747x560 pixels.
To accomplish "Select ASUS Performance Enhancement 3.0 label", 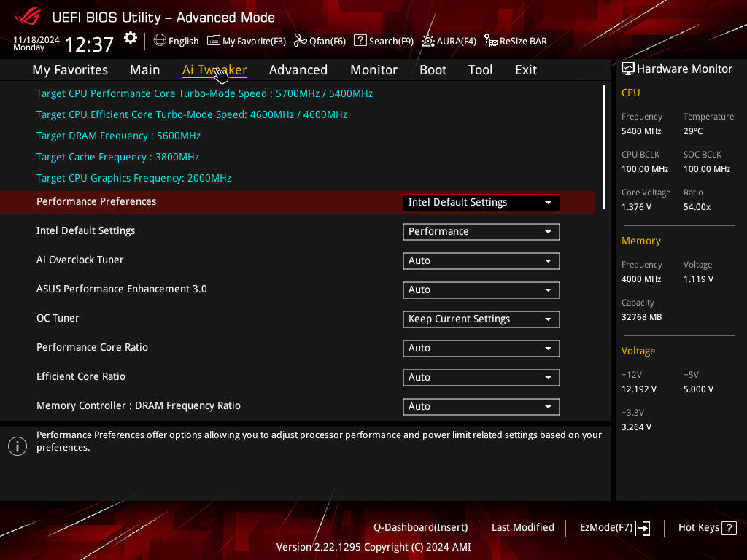I will [x=122, y=289].
